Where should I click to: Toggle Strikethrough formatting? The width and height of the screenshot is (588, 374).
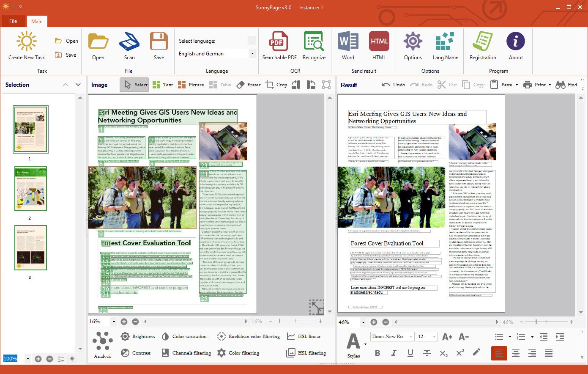click(427, 353)
